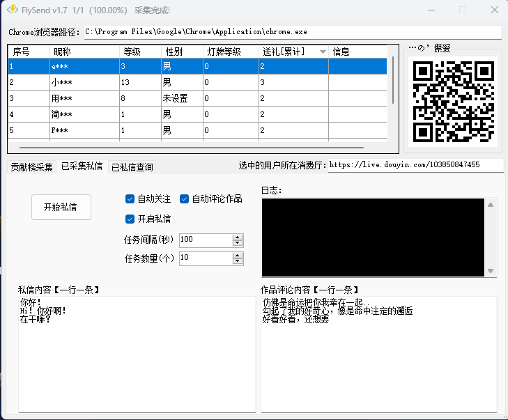Image resolution: width=508 pixels, height=420 pixels.
Task: Switch to the 贡献榜采集 tab
Action: click(31, 166)
